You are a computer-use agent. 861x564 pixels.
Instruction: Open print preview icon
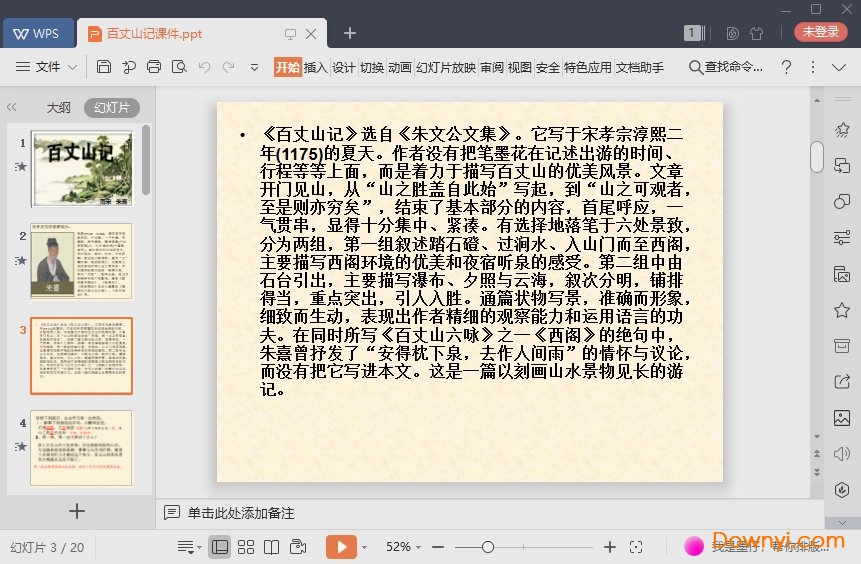point(179,67)
